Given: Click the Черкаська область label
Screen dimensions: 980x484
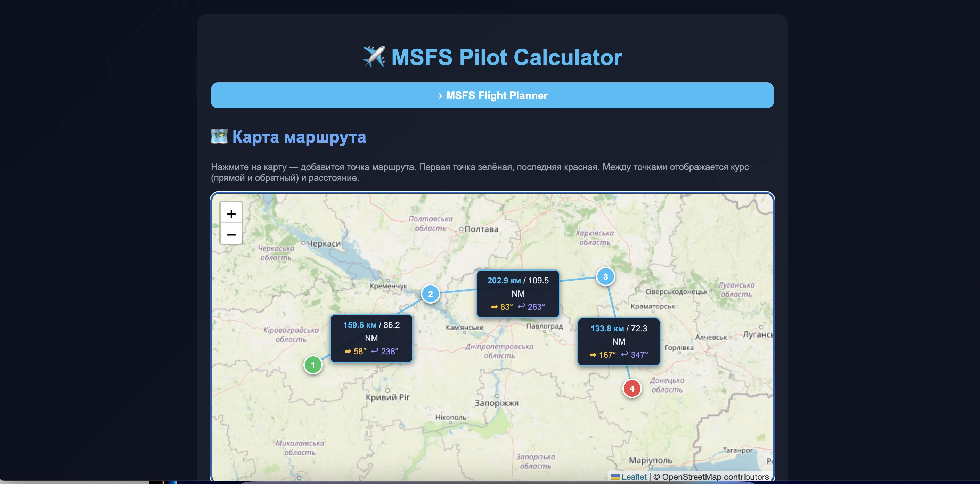Looking at the screenshot, I should pyautogui.click(x=276, y=253).
